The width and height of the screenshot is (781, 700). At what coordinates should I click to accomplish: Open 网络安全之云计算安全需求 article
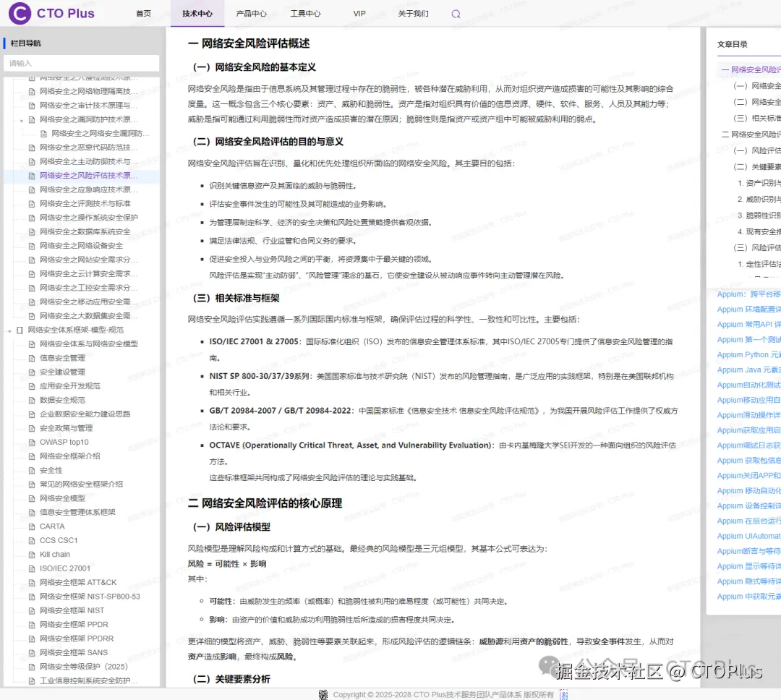pos(88,274)
